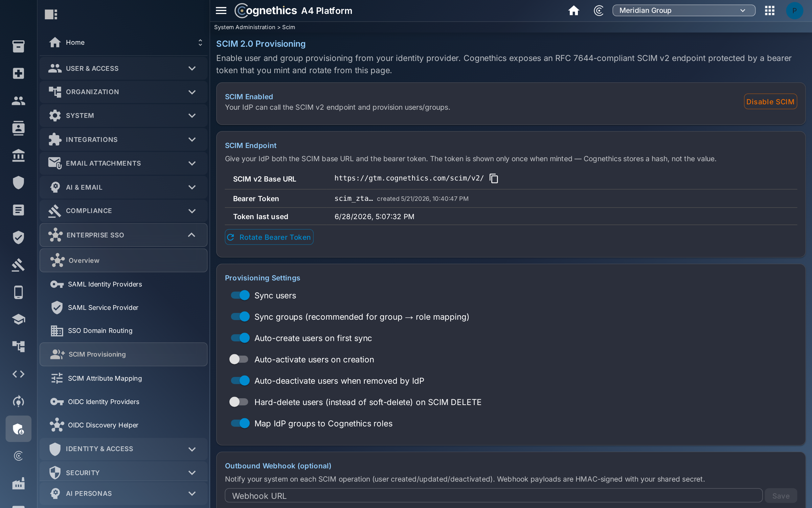Open OIDC Identity Providers
The width and height of the screenshot is (812, 508).
click(123, 402)
